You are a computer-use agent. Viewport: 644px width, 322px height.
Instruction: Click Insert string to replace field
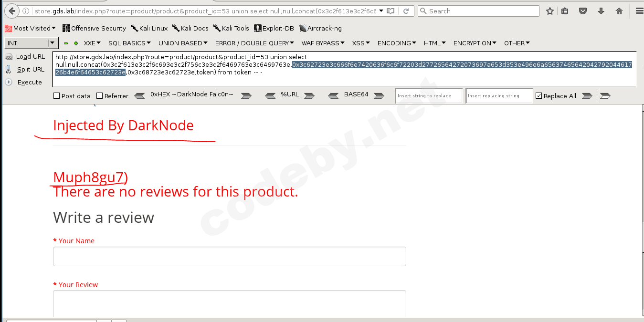pos(429,96)
